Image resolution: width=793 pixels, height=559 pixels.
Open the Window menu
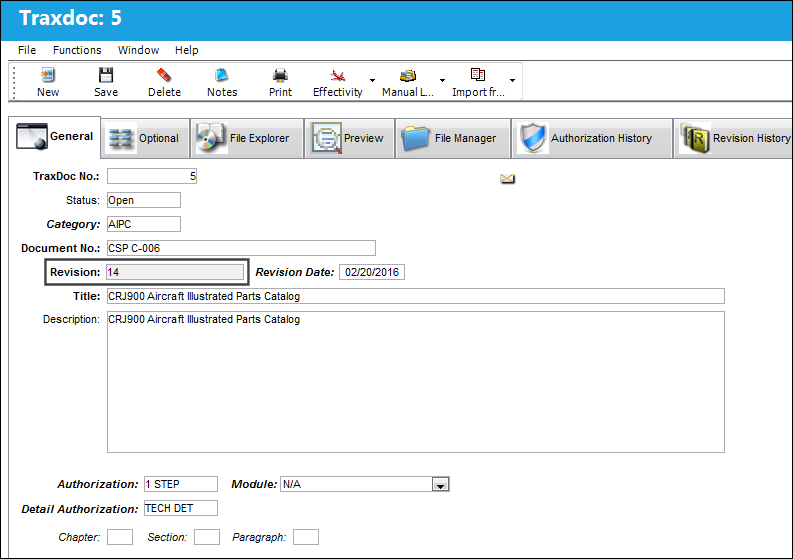coord(138,50)
